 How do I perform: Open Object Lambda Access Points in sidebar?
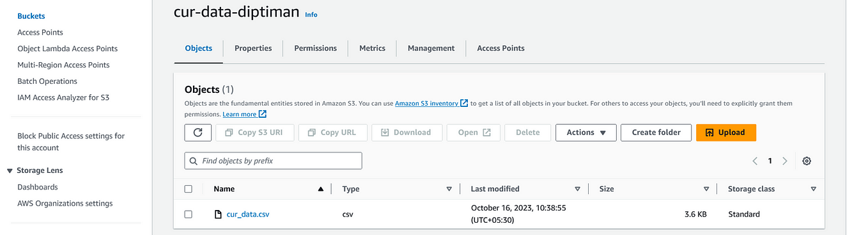click(x=68, y=49)
